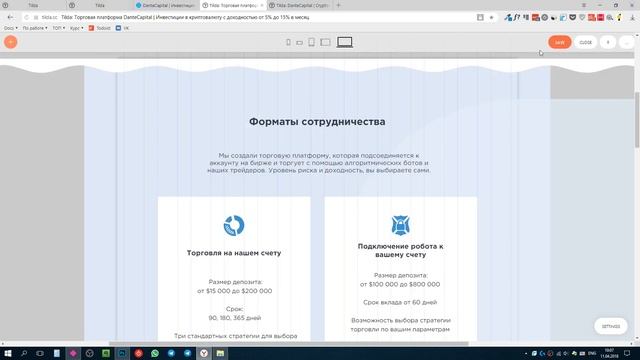Open the three-dots more menu button
Viewport: 640px width, 360px height.
[627, 42]
